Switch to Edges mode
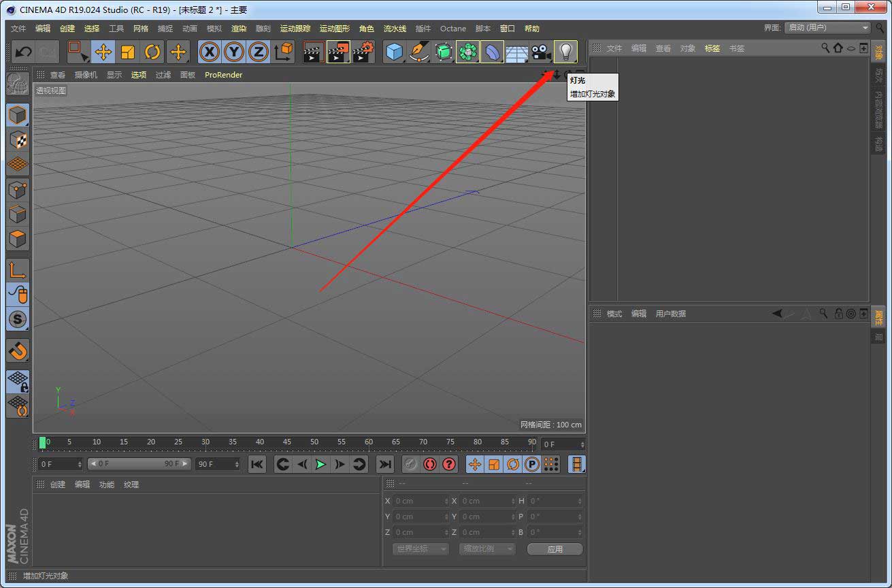The width and height of the screenshot is (892, 588). (18, 214)
